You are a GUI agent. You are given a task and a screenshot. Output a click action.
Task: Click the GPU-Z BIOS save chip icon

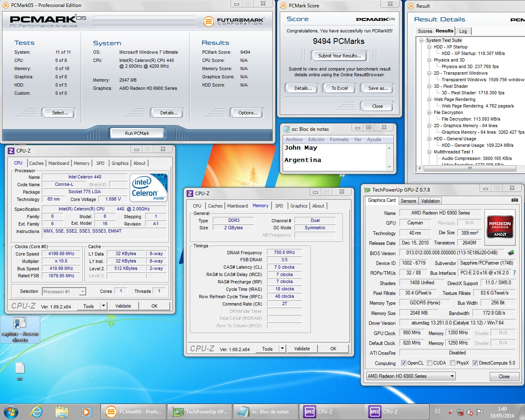pos(511,253)
